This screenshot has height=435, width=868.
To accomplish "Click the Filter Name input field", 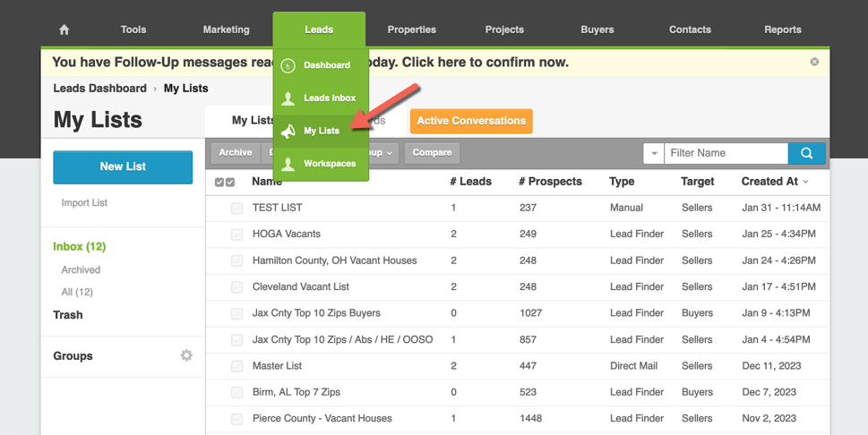I will (726, 153).
